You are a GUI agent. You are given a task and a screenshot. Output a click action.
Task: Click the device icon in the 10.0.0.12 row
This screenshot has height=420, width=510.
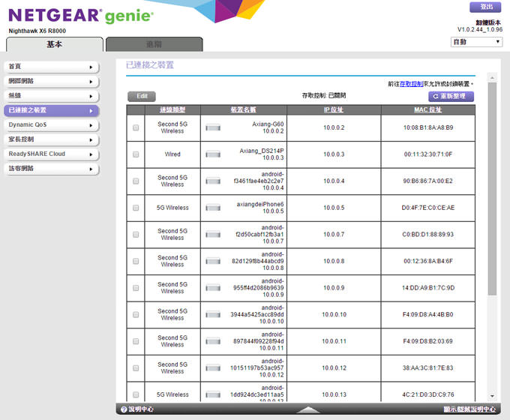pyautogui.click(x=213, y=368)
